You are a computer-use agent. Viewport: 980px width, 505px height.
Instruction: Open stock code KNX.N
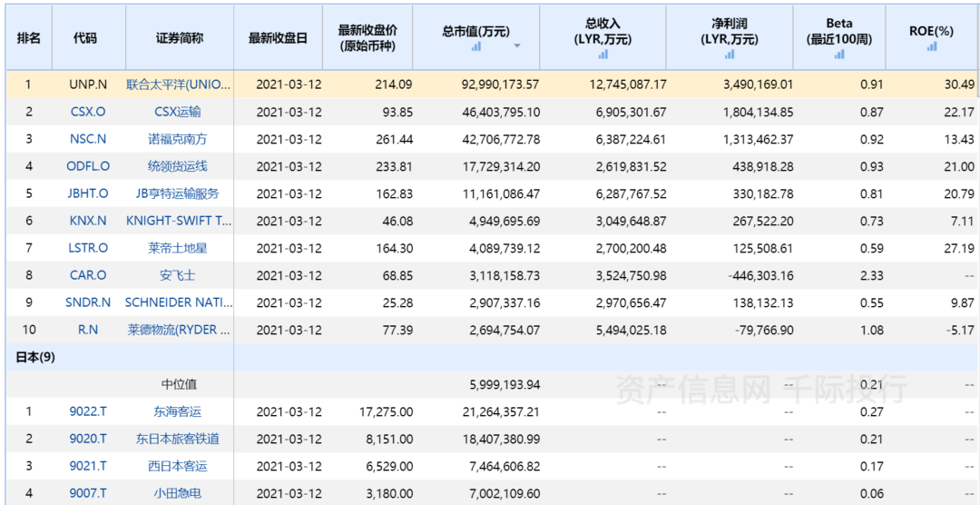coord(89,221)
